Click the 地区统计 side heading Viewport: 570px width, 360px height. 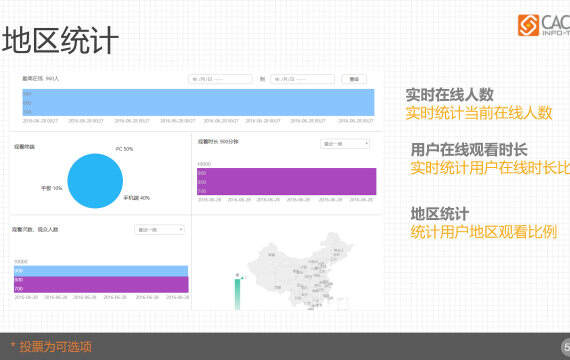click(x=440, y=214)
